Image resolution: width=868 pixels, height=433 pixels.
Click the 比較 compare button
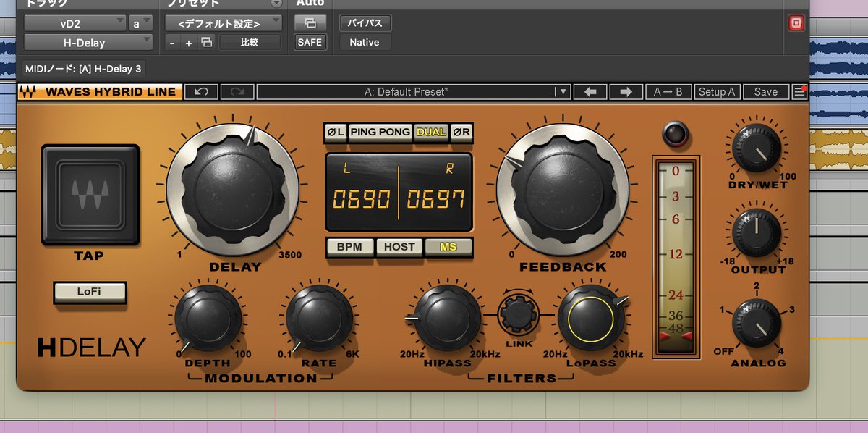click(250, 43)
